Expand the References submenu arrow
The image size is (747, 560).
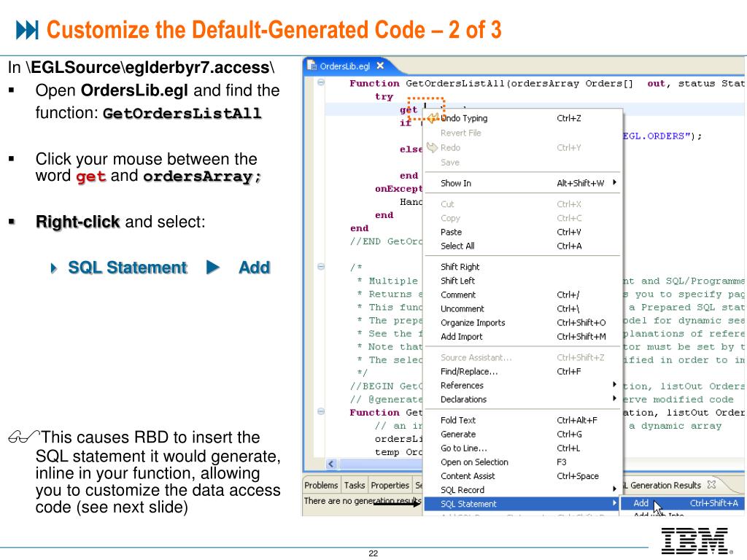click(614, 385)
